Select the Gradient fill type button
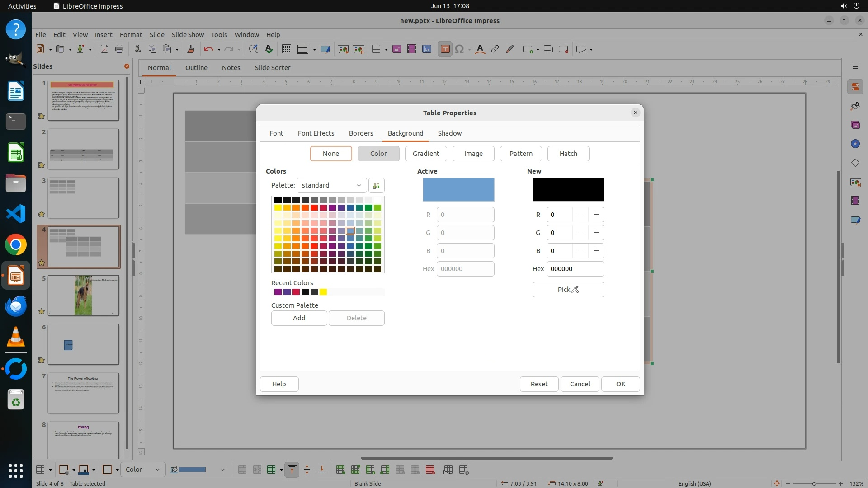 [x=425, y=154]
